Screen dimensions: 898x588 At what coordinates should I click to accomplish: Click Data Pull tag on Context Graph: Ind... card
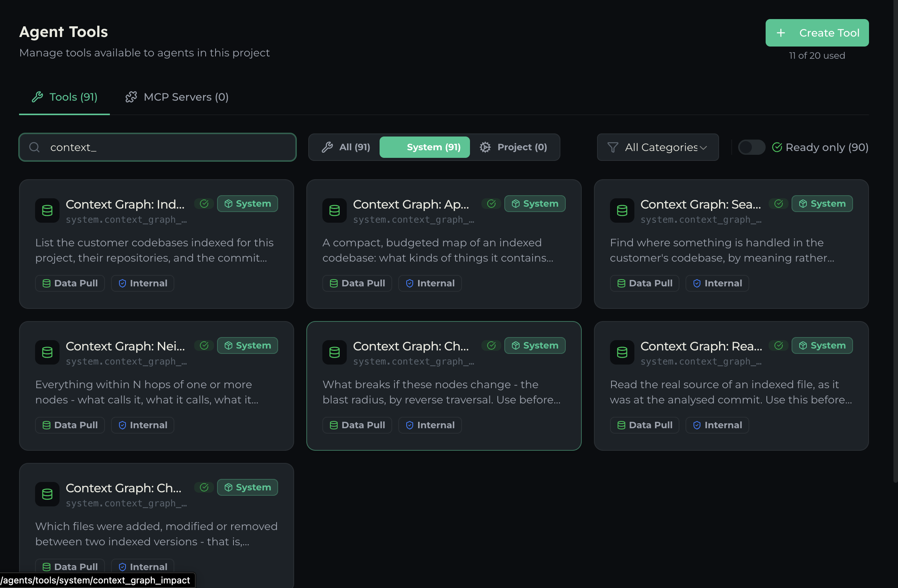point(70,283)
